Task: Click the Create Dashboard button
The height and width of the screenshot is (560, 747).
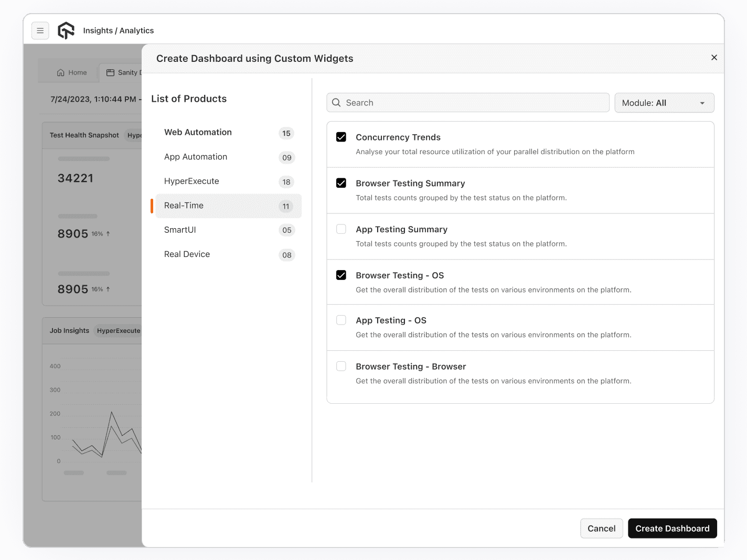Action: (672, 528)
